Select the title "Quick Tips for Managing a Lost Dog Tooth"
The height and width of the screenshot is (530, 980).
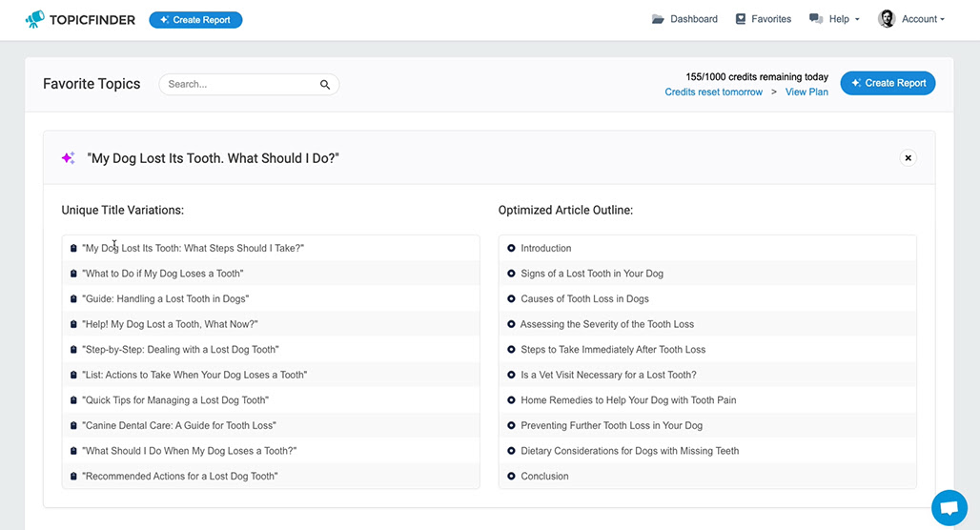pyautogui.click(x=175, y=400)
